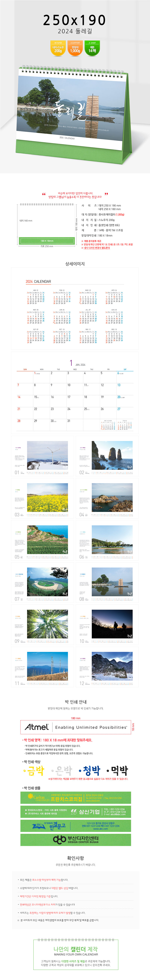This screenshot has height=980, width=150.
Task: Click the '내지 160 mm' dimension label
Action: [x=26, y=221]
